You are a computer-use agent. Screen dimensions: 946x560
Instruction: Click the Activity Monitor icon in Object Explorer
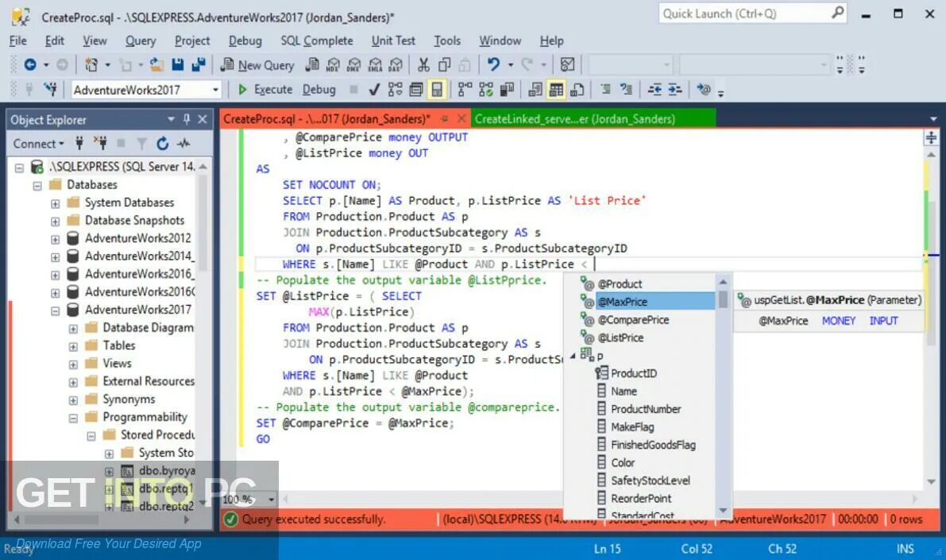point(183,144)
